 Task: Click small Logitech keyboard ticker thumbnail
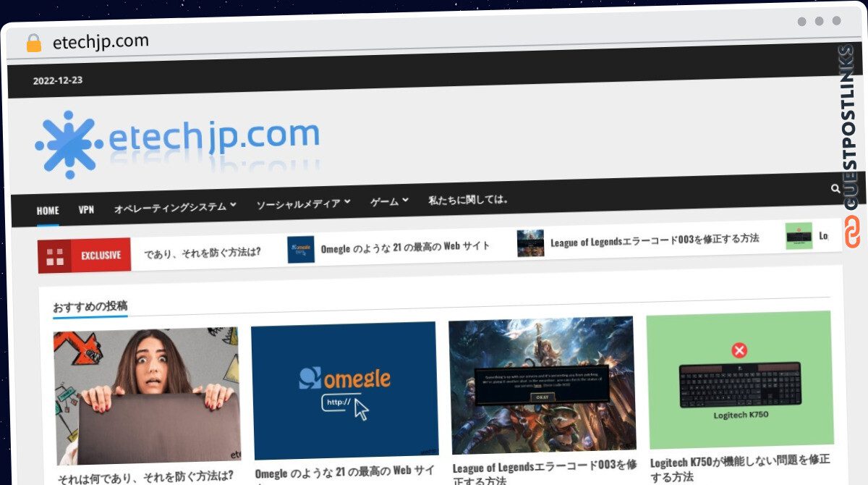(x=799, y=236)
